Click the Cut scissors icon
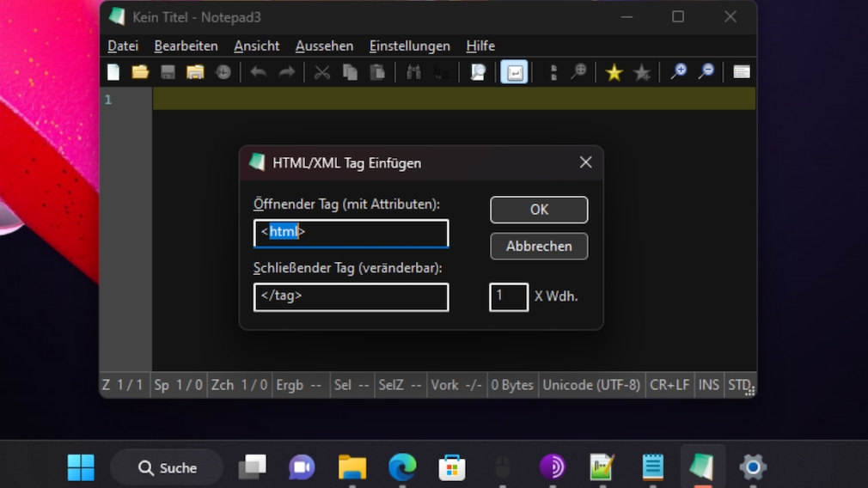Screen dimensions: 868x488 pyautogui.click(x=321, y=72)
